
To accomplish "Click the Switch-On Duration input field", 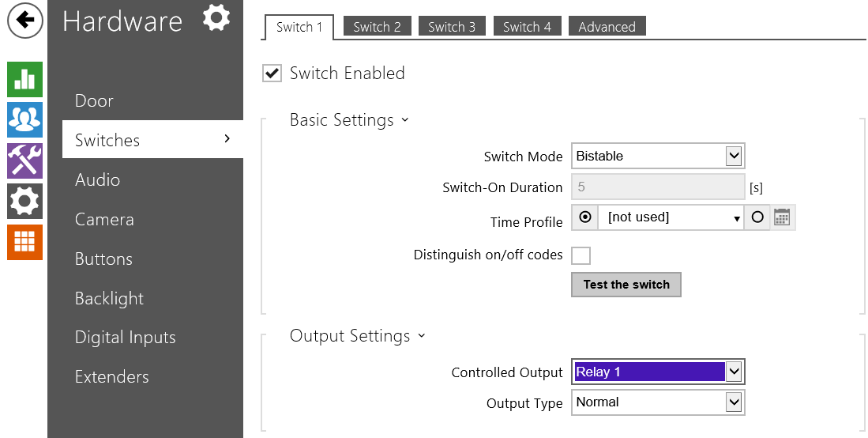I will click(x=657, y=187).
